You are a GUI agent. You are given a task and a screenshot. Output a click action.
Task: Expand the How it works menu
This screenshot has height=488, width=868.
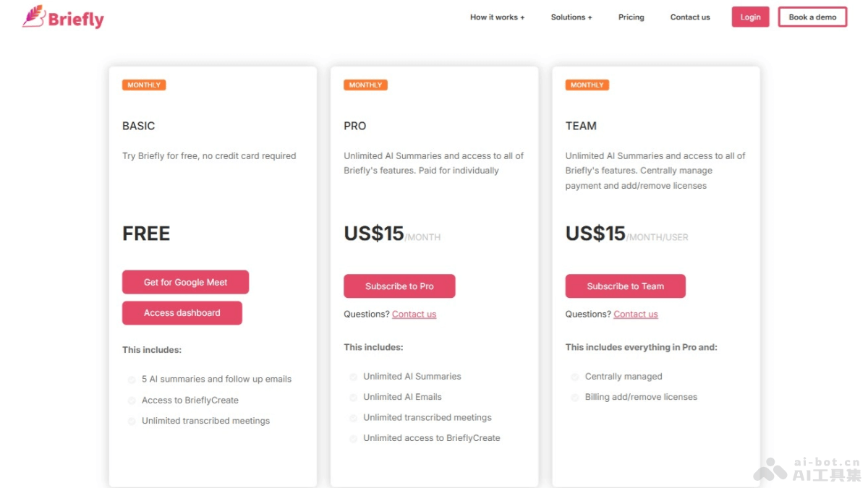[x=497, y=17]
